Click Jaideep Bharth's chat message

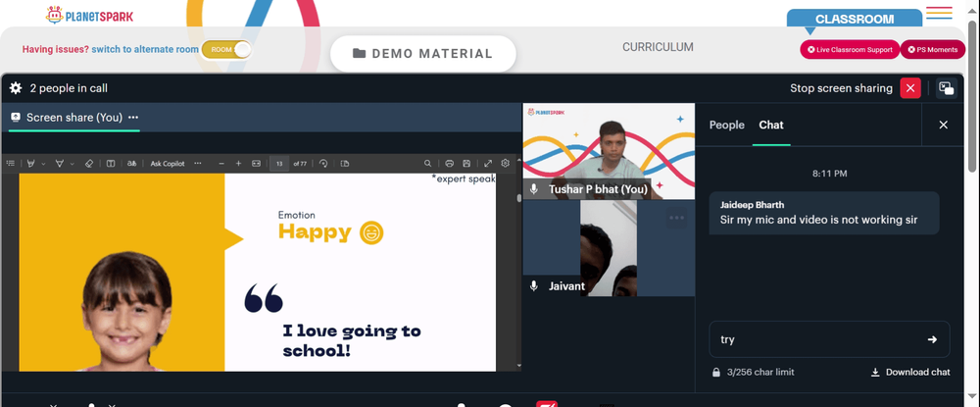point(824,213)
